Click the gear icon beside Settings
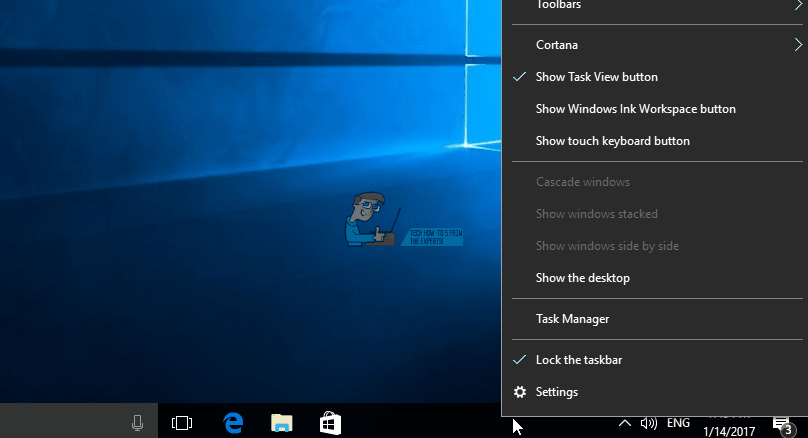This screenshot has width=808, height=438. (520, 392)
